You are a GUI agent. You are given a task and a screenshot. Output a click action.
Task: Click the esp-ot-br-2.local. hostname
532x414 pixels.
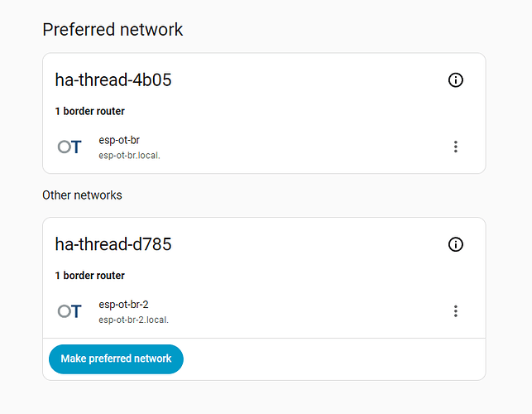[133, 320]
